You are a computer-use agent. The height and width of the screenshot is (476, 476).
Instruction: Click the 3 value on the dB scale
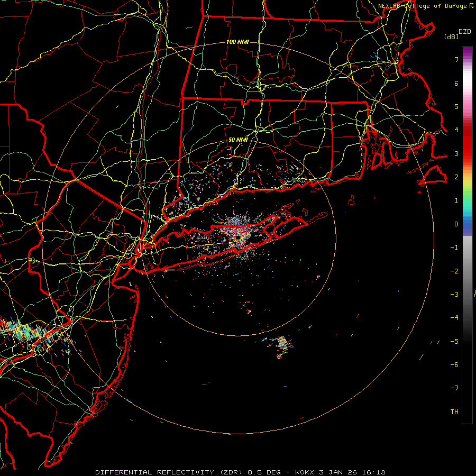[456, 153]
